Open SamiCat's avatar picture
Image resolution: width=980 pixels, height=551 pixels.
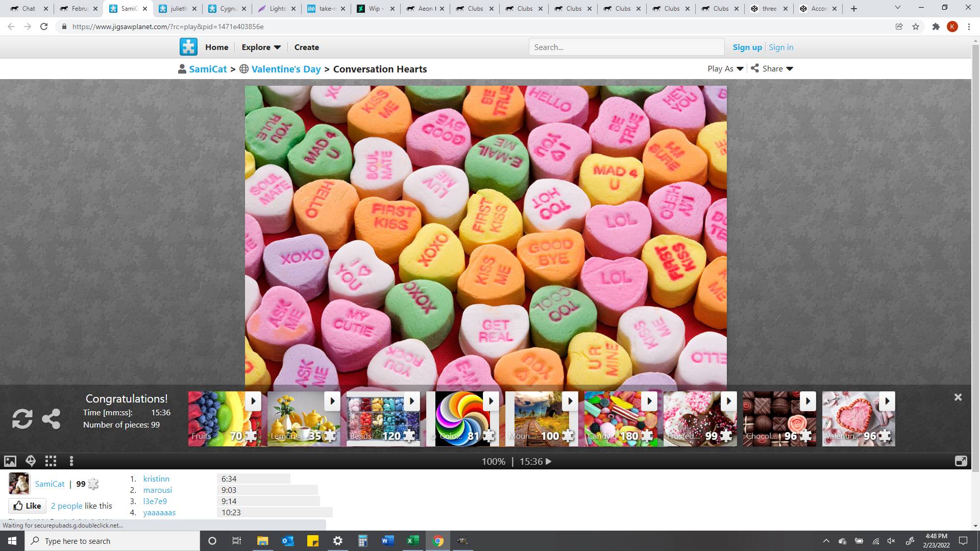19,484
